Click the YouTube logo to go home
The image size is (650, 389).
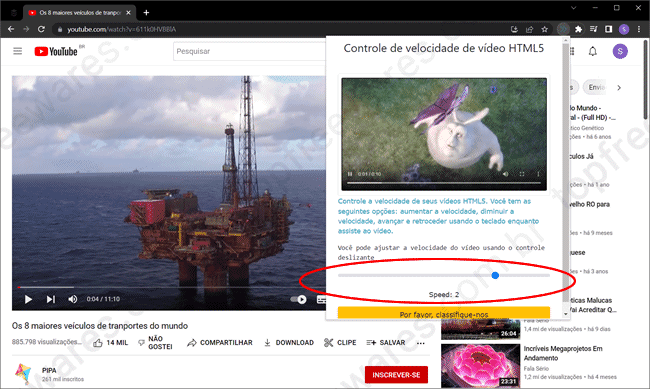(x=56, y=51)
